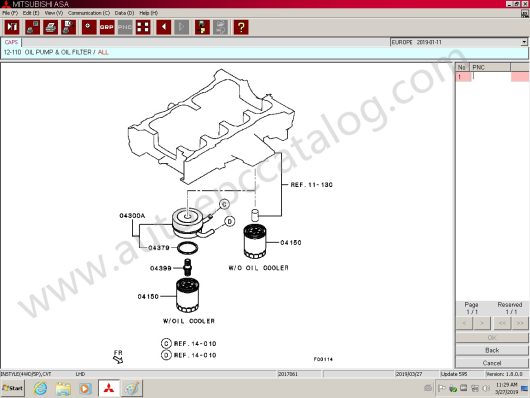Click the Action Center flag tray icon
Image resolution: width=530 pixels, height=398 pixels.
click(441, 388)
